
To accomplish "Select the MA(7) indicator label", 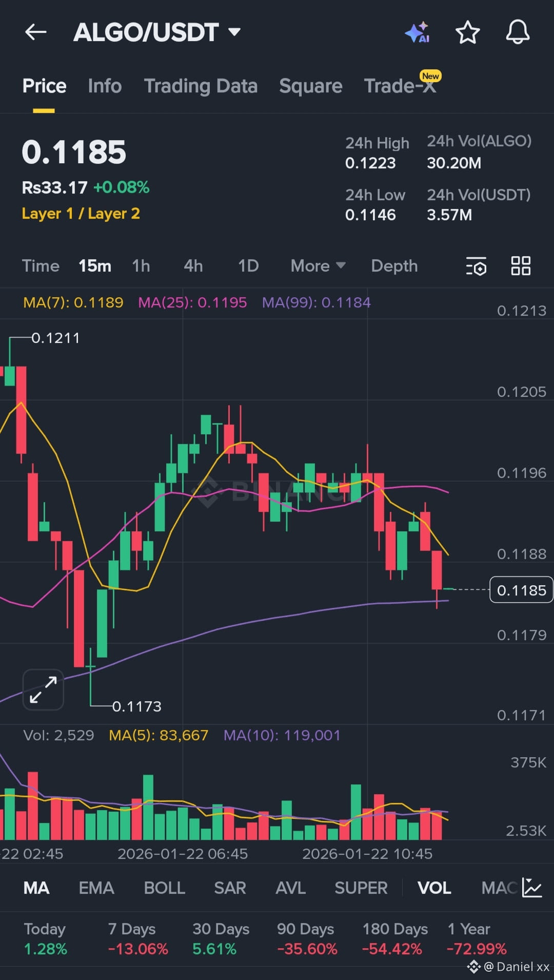I will (72, 302).
